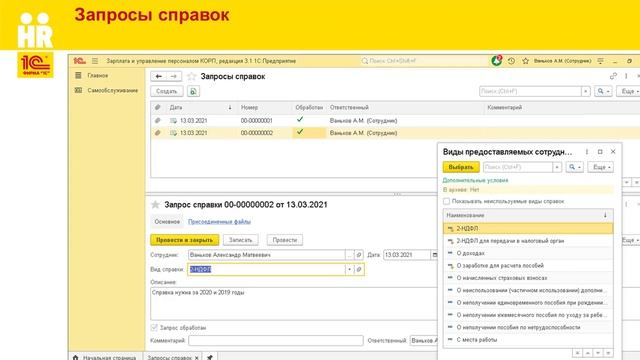Click the green document icon beside Создать
Image resolution: width=640 pixels, height=360 pixels.
click(x=193, y=91)
